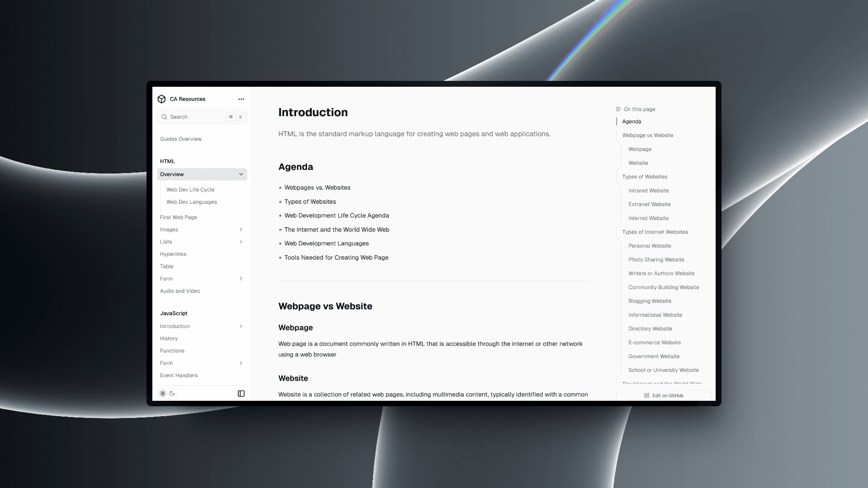Click the CA Resources cube logo icon
The height and width of the screenshot is (488, 868).
[x=161, y=99]
